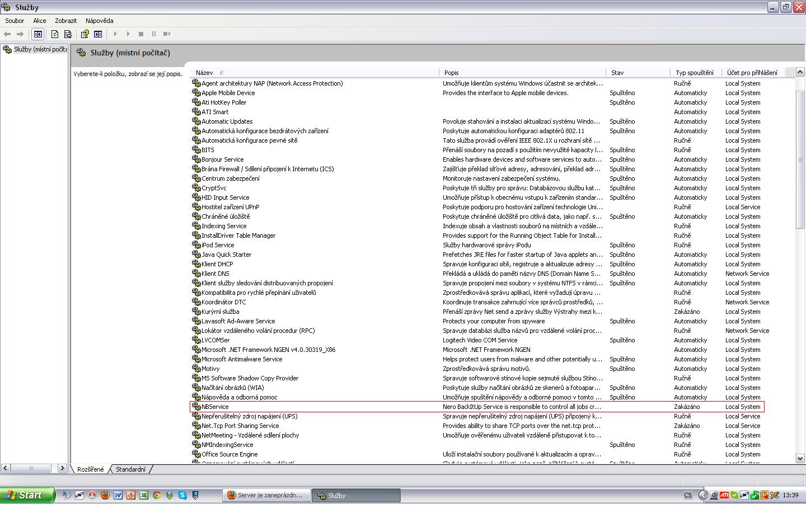This screenshot has height=532, width=806.
Task: Open the Help properties toolbar icon
Action: tap(85, 34)
